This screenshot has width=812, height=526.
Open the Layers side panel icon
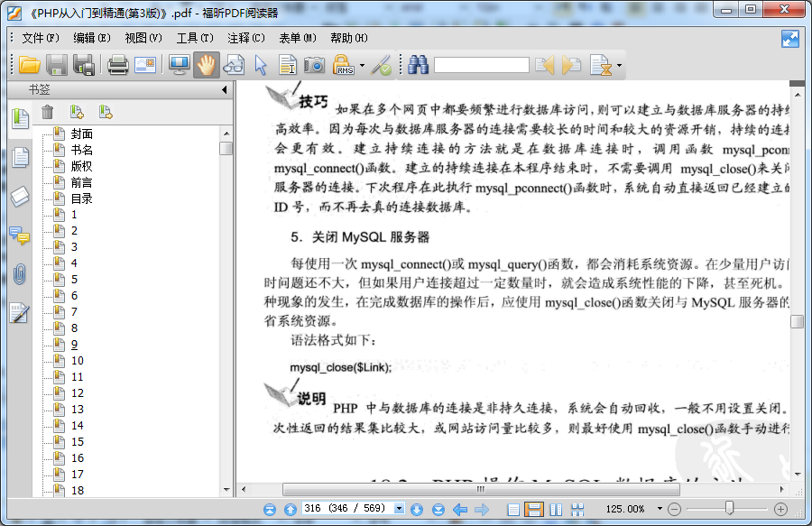point(20,197)
